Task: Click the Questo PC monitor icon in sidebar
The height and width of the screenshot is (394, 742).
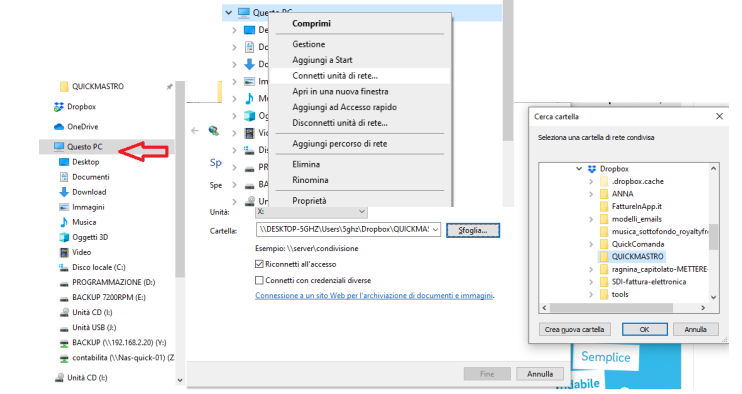Action: 59,147
